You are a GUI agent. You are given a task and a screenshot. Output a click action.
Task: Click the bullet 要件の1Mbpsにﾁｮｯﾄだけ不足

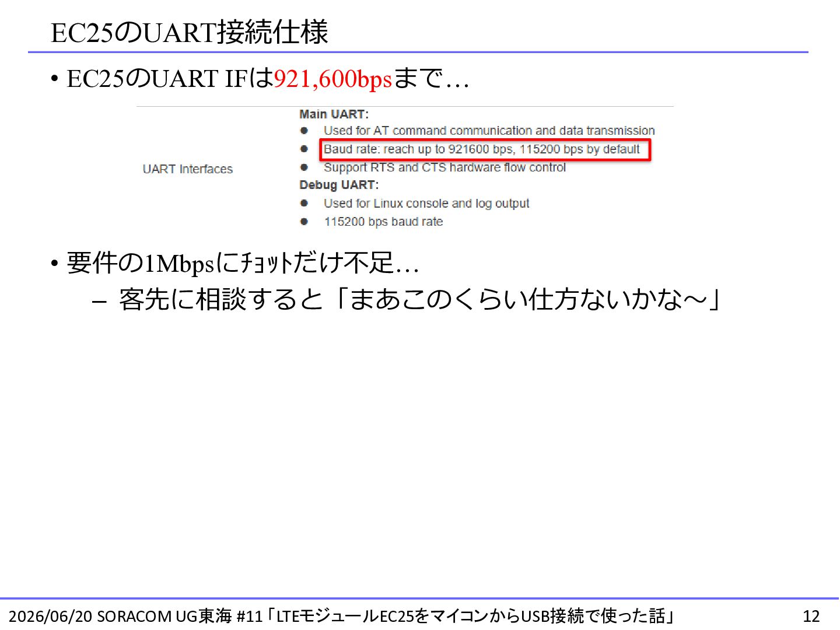coord(243,263)
